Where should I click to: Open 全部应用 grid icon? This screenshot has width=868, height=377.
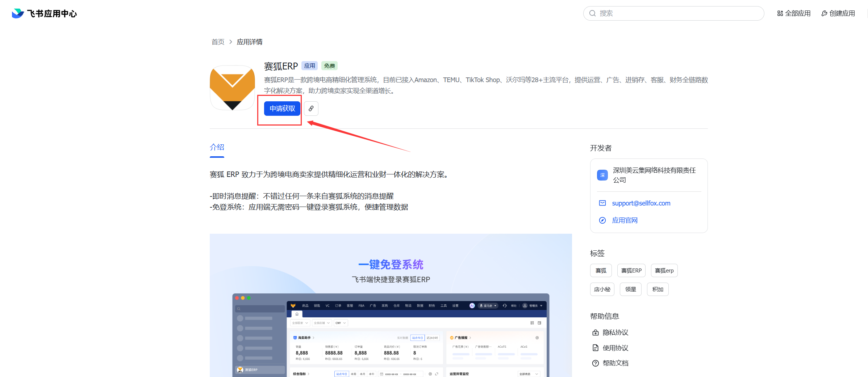[x=780, y=13]
